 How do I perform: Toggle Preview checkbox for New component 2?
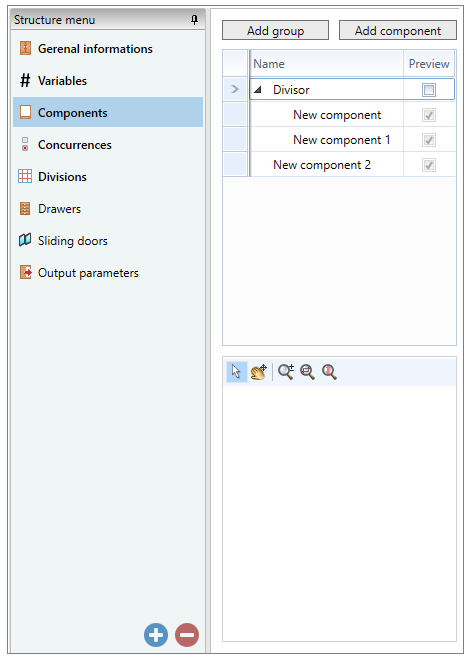pyautogui.click(x=429, y=165)
